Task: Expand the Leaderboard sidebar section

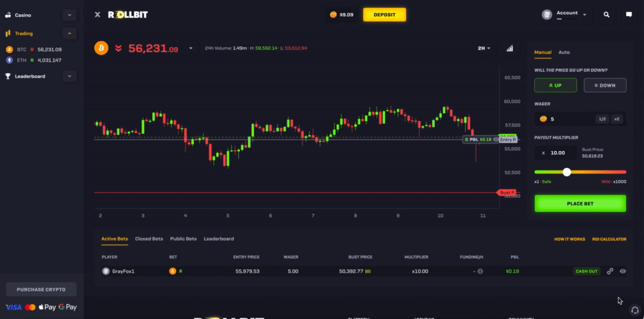Action: click(x=70, y=77)
